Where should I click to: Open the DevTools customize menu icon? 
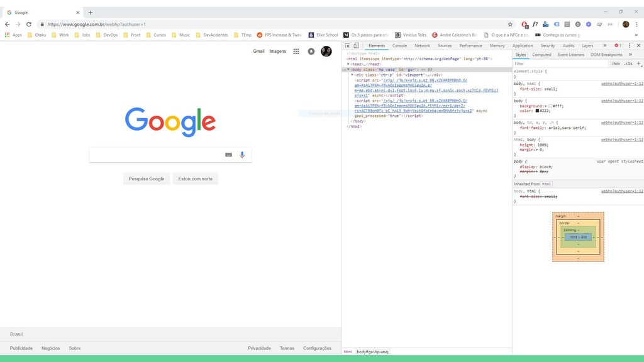tap(629, 45)
